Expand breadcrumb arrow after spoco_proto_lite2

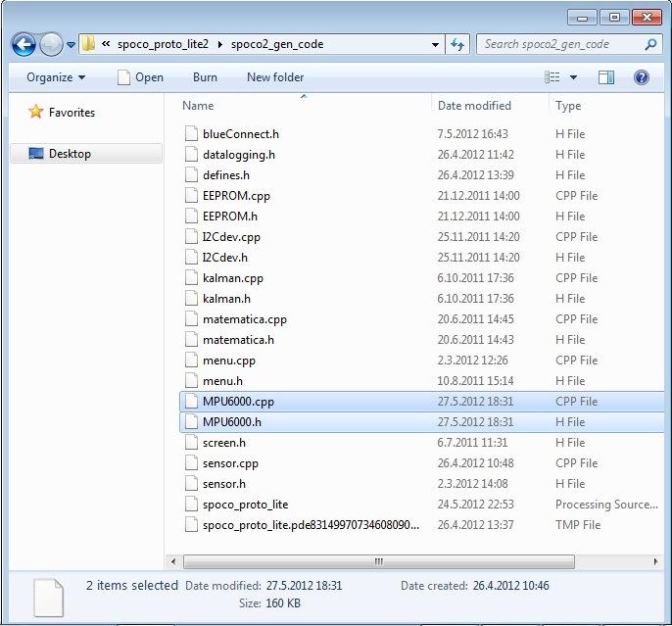point(219,44)
